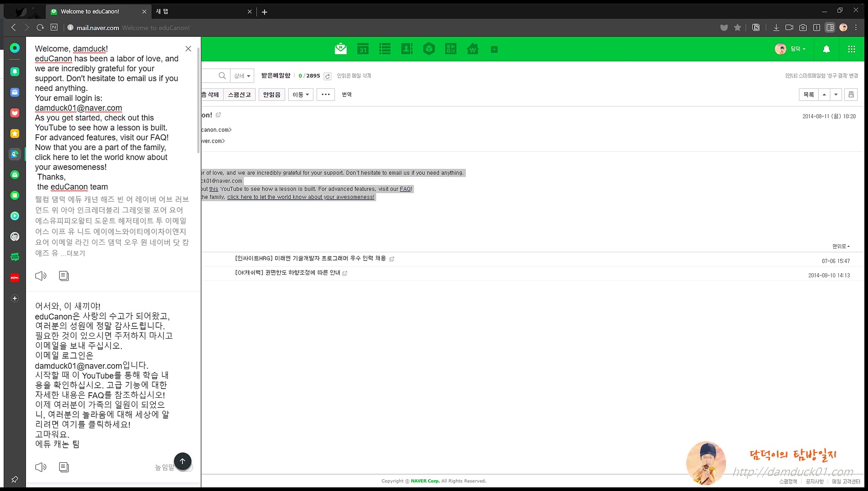Expand the 상세 search options dropdown
The height and width of the screenshot is (491, 868).
(242, 76)
